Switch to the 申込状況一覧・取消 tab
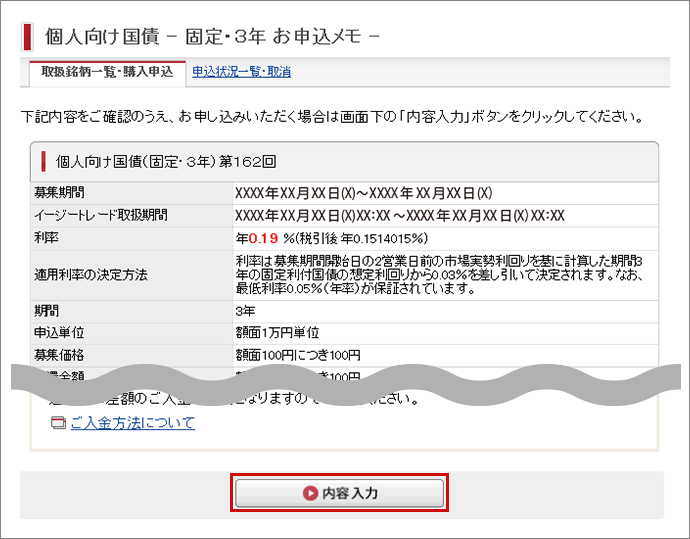The width and height of the screenshot is (690, 539). click(241, 72)
